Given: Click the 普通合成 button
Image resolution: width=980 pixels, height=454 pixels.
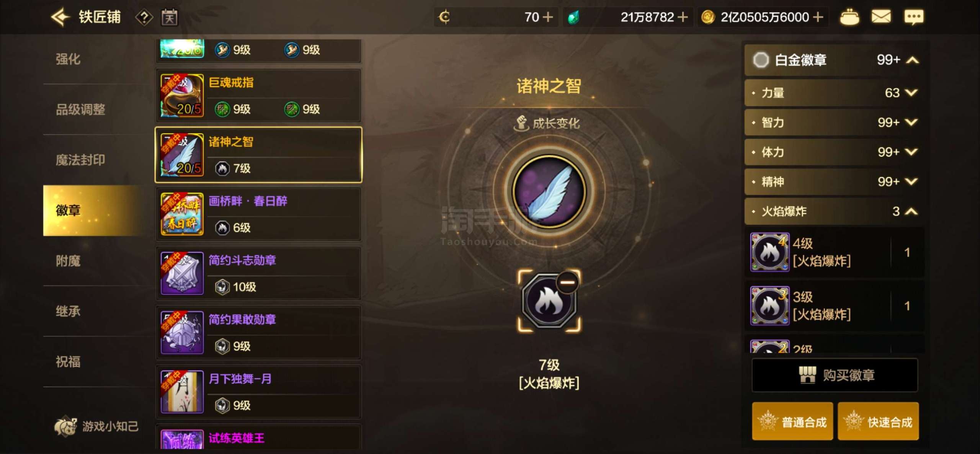Looking at the screenshot, I should pos(792,421).
